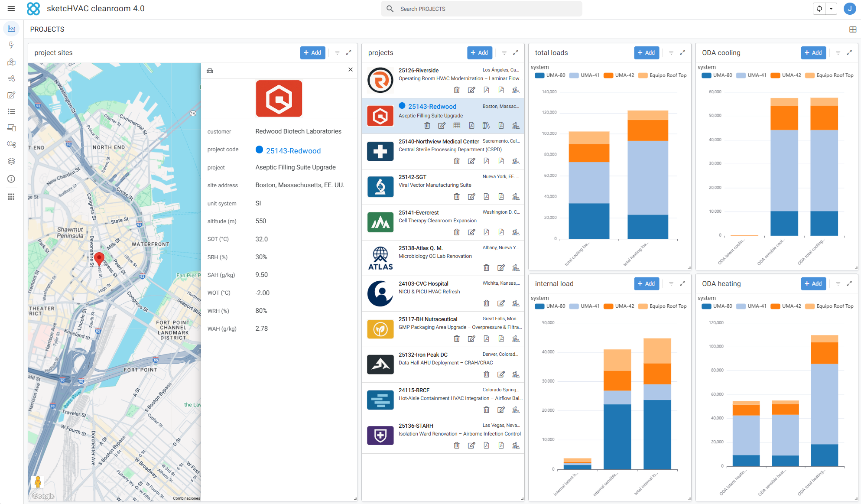The image size is (861, 504).
Task: Click construction worker icon for 25142-SGT
Action: 516,197
